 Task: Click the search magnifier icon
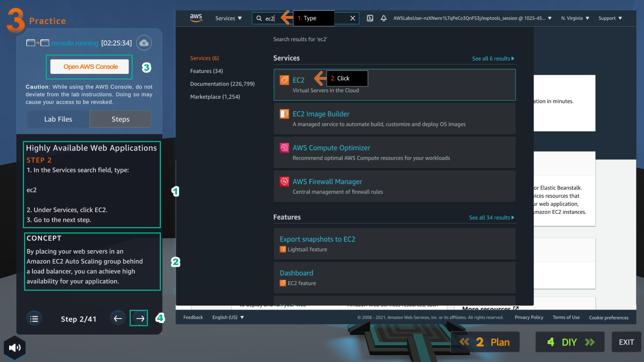(x=259, y=18)
